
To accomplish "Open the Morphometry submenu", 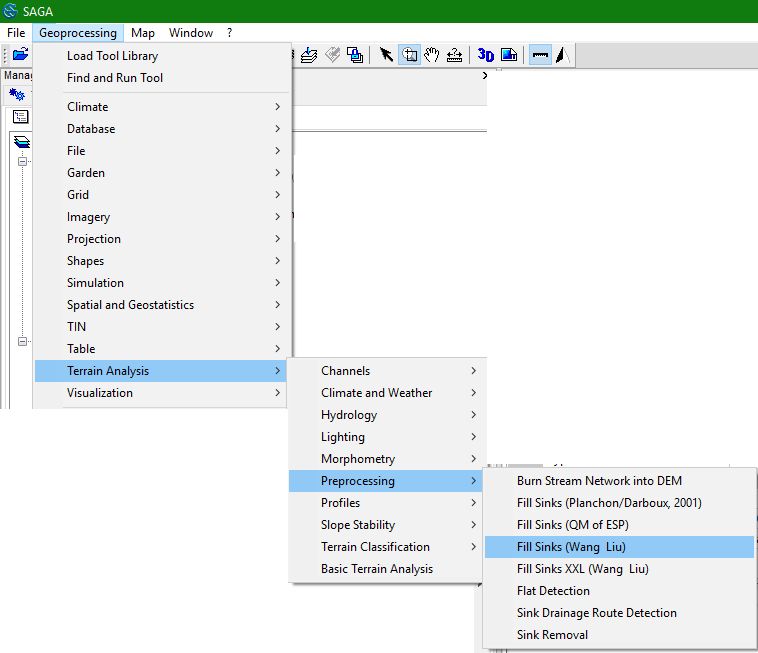I will tap(387, 459).
